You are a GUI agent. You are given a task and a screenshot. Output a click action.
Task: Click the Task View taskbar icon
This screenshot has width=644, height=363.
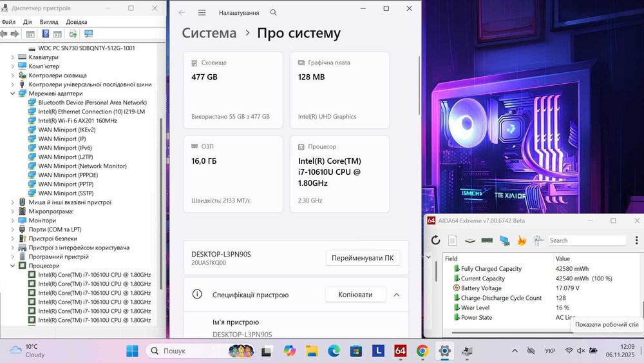(x=267, y=351)
